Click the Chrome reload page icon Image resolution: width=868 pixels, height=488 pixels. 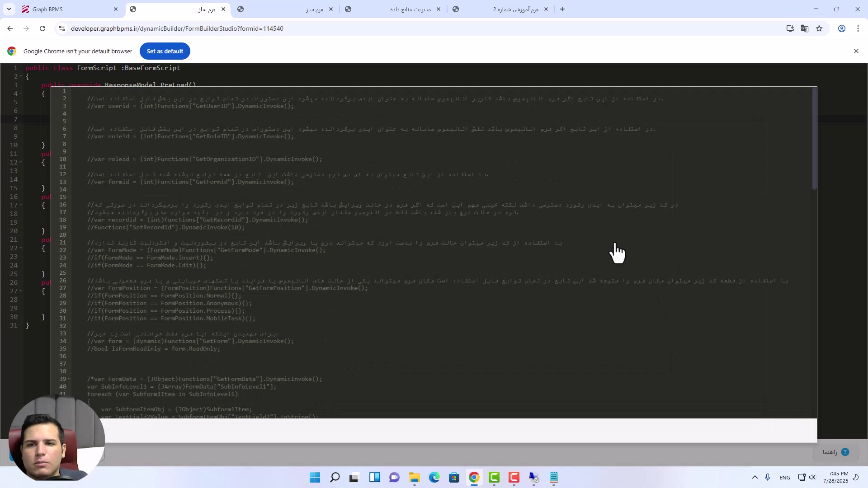(x=42, y=28)
